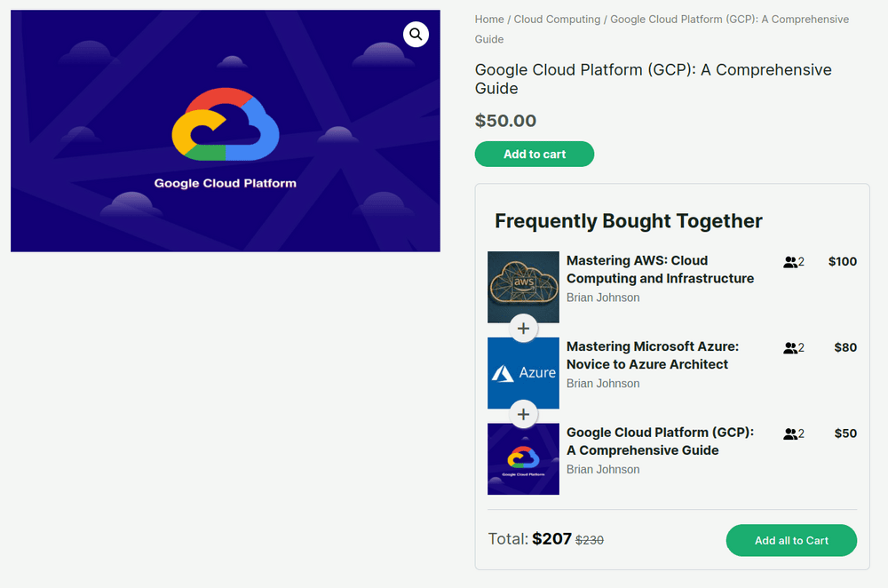Image resolution: width=888 pixels, height=588 pixels.
Task: Click Brian Johnson under Mastering Microsoft Azure
Action: coord(603,384)
